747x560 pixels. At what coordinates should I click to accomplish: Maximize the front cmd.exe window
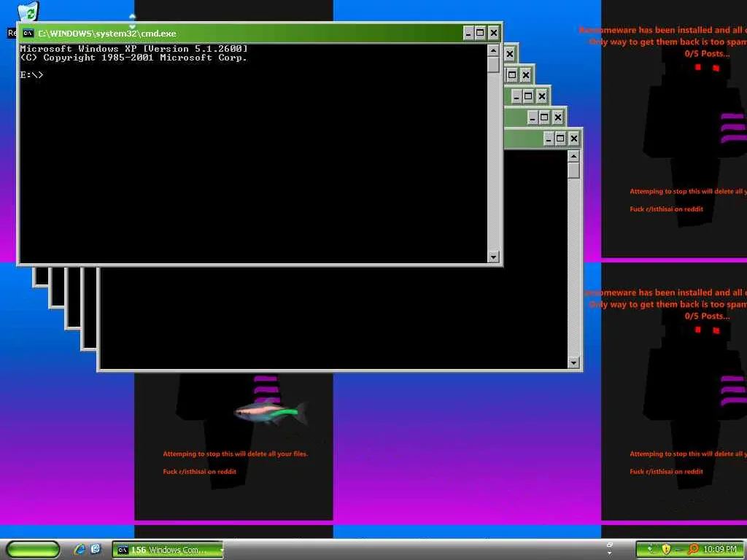pos(480,33)
